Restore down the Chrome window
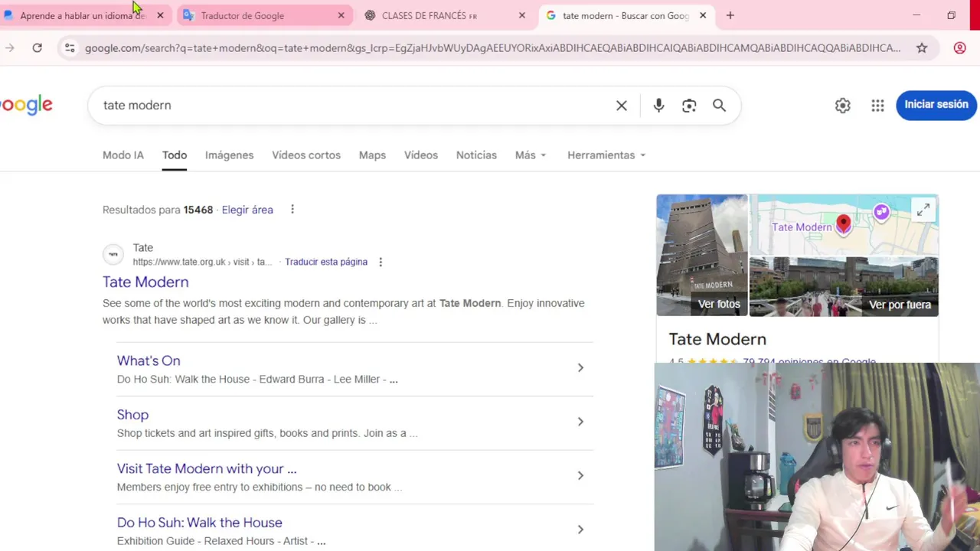This screenshot has height=551, width=980. click(951, 15)
